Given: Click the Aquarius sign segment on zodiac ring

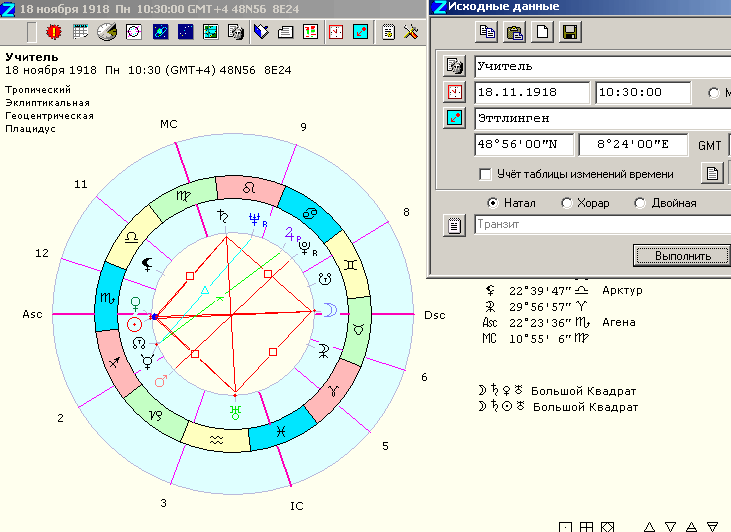Looking at the screenshot, I should click(x=216, y=439).
